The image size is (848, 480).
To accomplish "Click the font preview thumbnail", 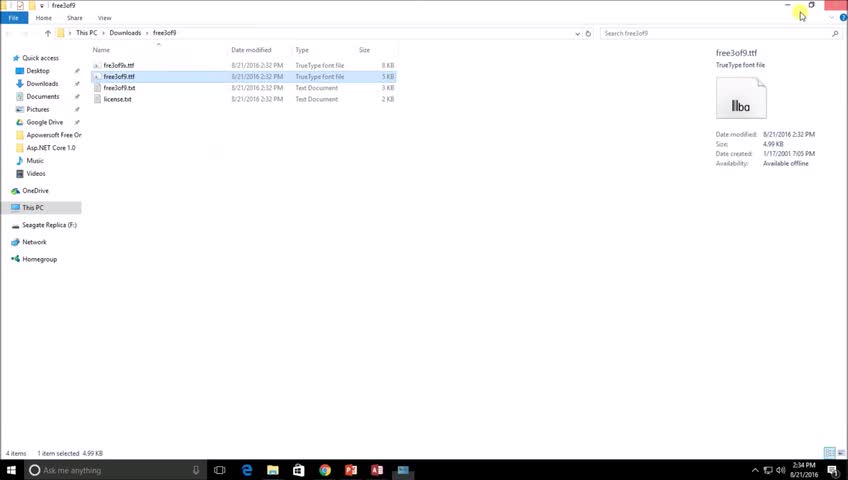I will [741, 98].
